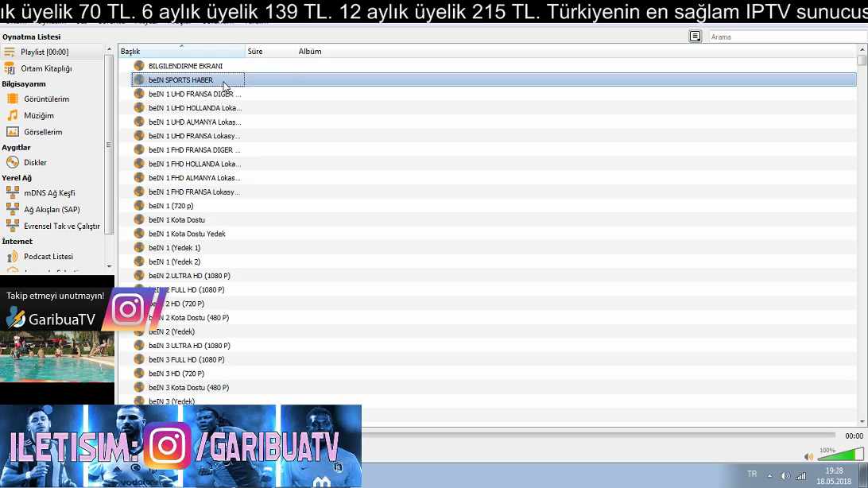Mute audio with VLC speaker icon
Viewport: 868px width, 488px height.
[808, 456]
